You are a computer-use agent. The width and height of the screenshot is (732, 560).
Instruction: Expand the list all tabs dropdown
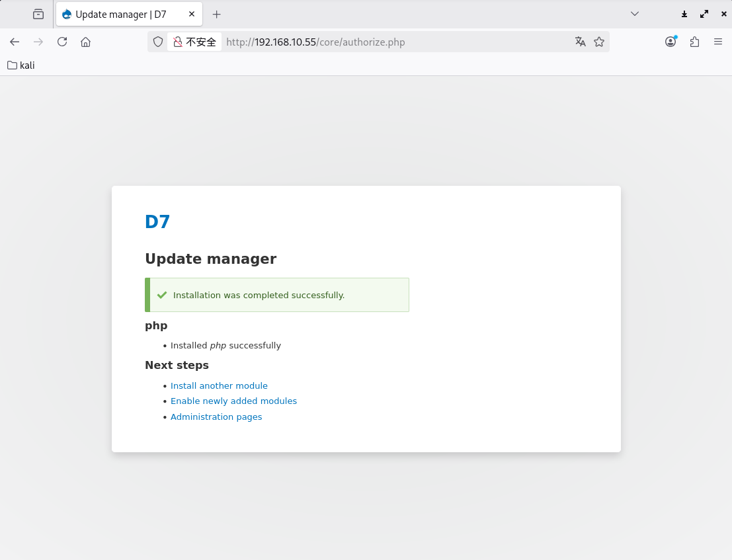[635, 14]
